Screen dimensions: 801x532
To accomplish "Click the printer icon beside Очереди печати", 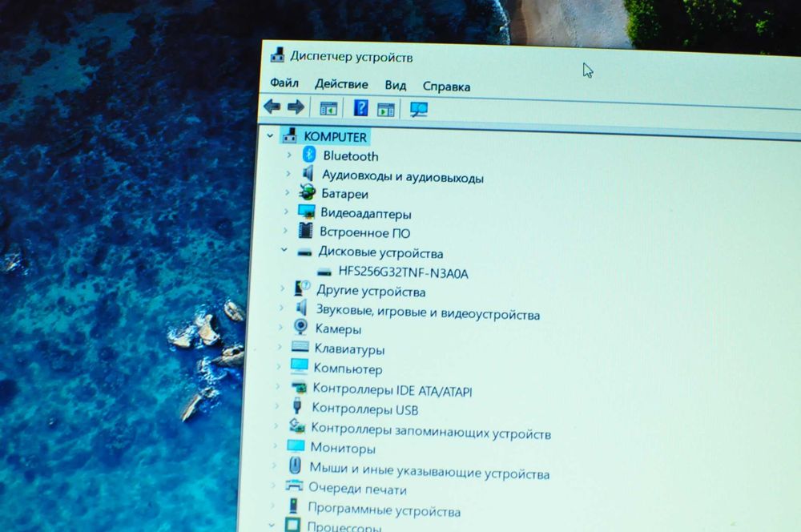I will (x=294, y=485).
